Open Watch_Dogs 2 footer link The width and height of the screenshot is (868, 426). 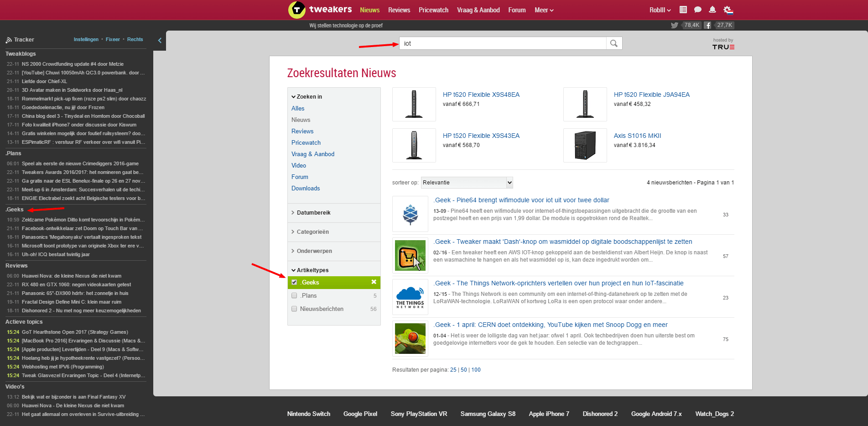715,414
